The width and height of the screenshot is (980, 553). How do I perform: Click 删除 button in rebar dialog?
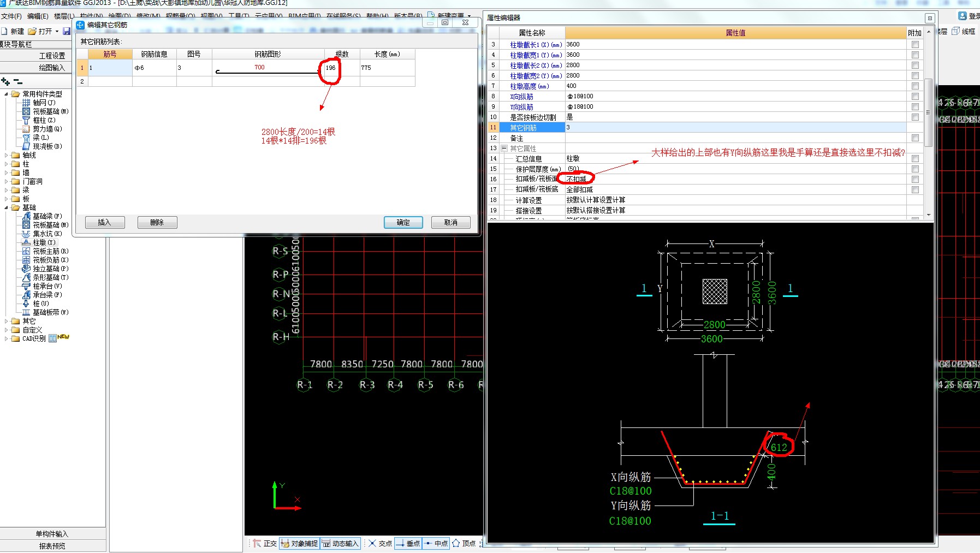click(x=157, y=222)
